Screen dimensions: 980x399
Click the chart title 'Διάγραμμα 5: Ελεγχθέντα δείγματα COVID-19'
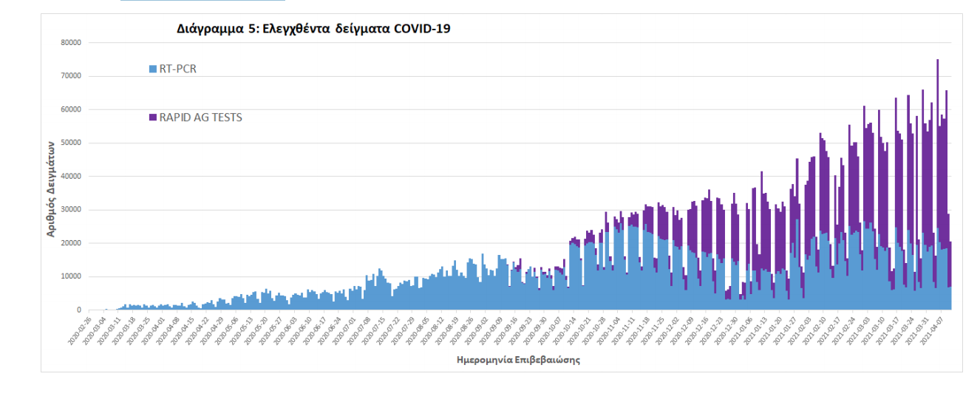(x=313, y=30)
